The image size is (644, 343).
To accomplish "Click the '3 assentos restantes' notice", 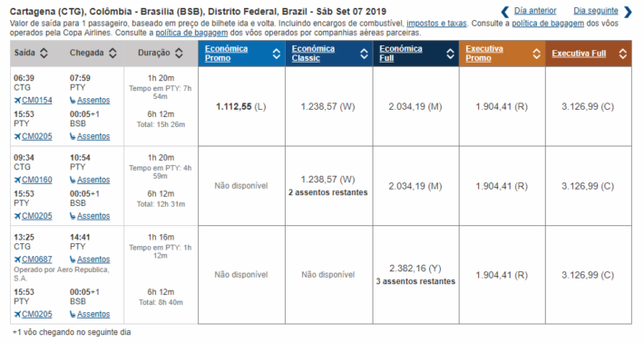I will (x=415, y=281).
